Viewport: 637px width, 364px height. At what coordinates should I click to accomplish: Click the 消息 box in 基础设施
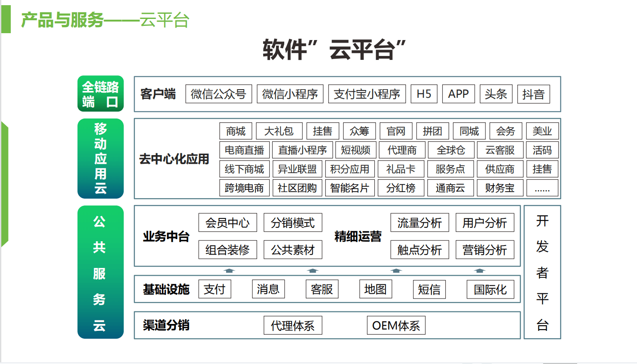(268, 289)
